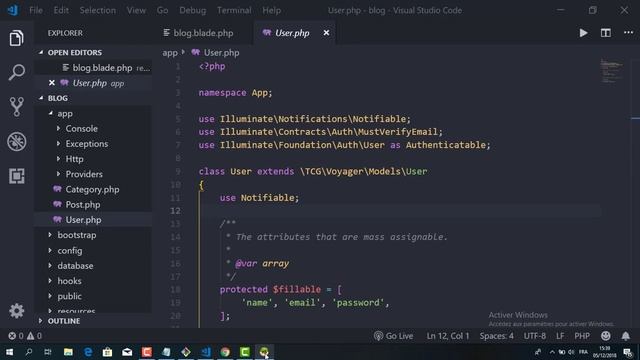Expand the Console folder
The height and width of the screenshot is (360, 640).
point(81,129)
